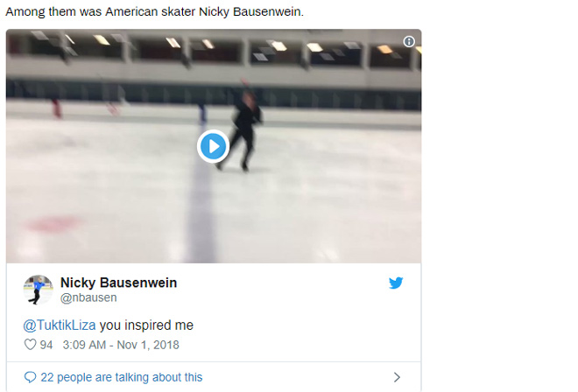Image resolution: width=578 pixels, height=392 pixels.
Task: Open '22 people are talking about this'
Action: click(x=121, y=377)
